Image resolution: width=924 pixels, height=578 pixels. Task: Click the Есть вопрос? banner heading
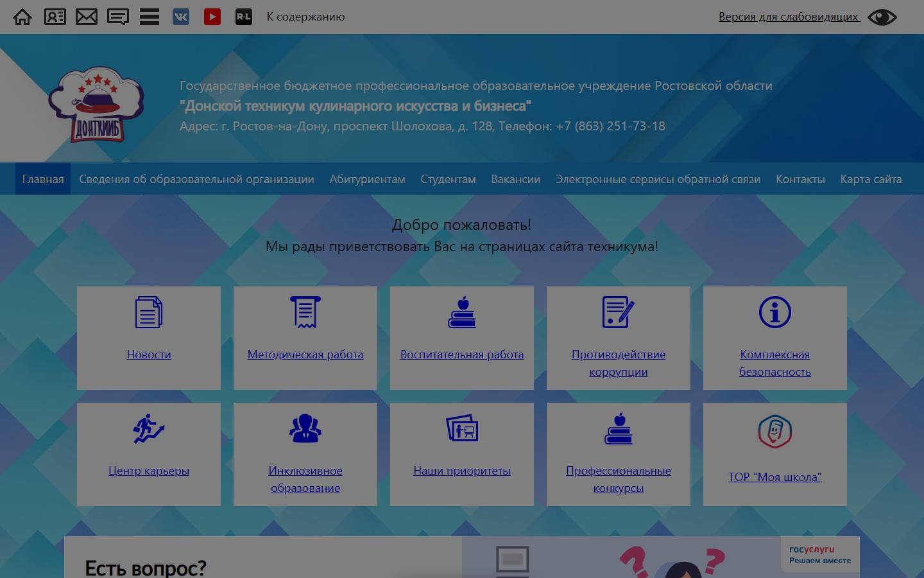pyautogui.click(x=146, y=568)
